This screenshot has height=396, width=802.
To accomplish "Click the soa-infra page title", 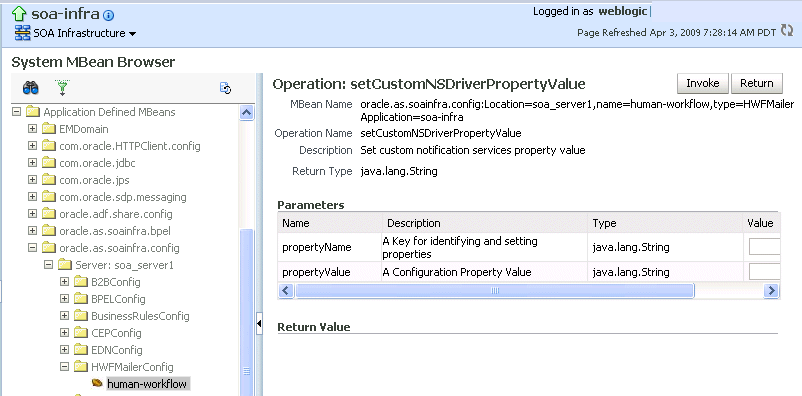I will tap(65, 14).
